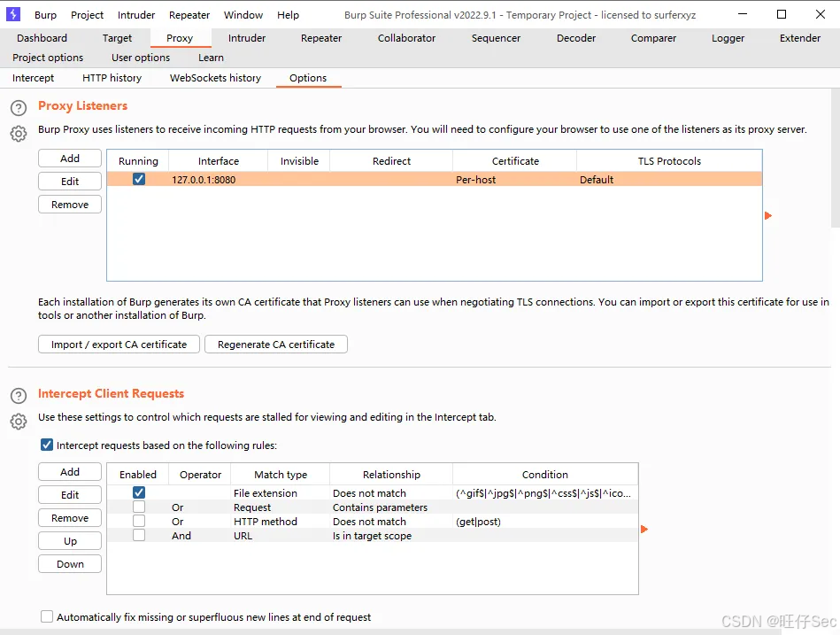Screen dimensions: 840x635
Task: Click the Interface column header
Action: point(218,161)
